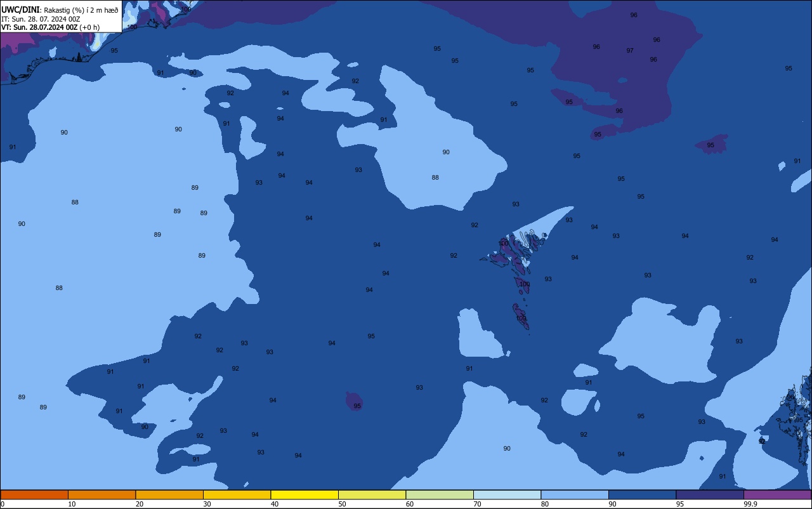Viewport: 812px width, 509px height.
Task: Select the light blue 80–90 legend swatch
Action: 575,494
